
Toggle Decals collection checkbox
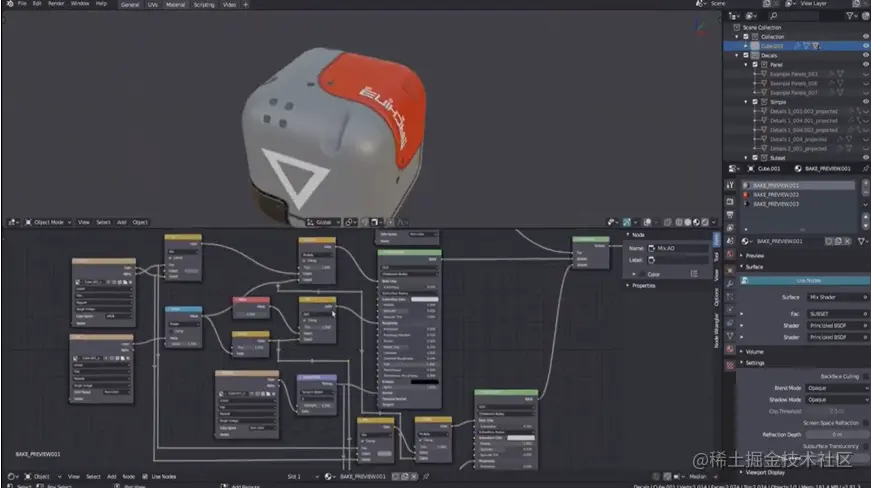(746, 56)
